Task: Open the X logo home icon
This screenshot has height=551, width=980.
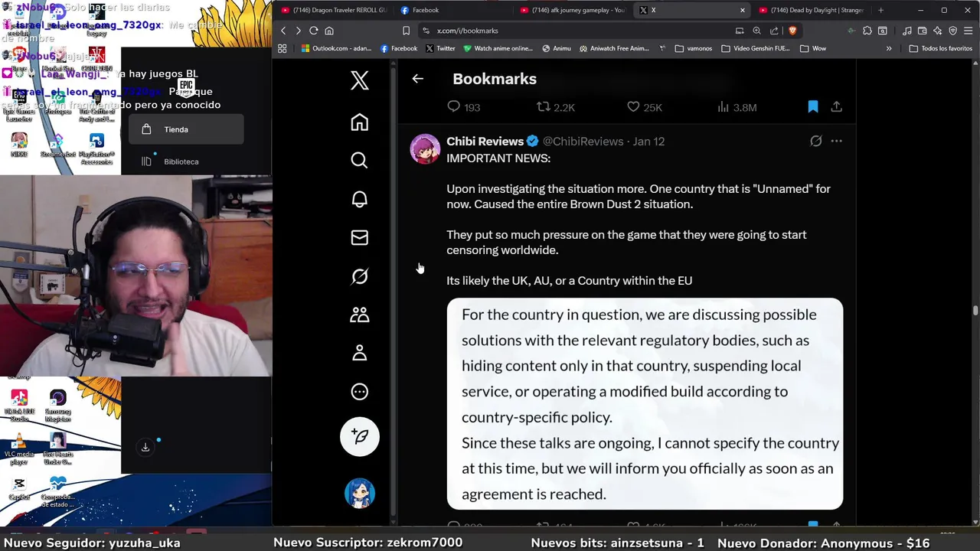Action: click(359, 80)
